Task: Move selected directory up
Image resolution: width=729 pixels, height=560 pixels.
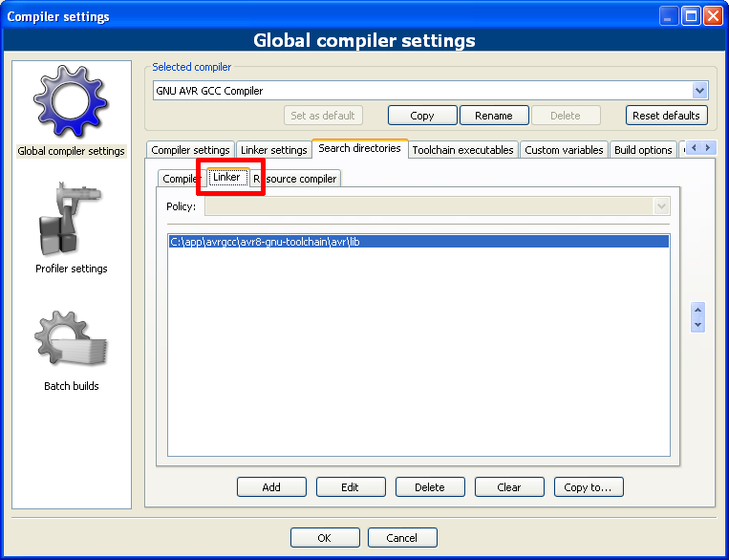Action: [x=697, y=310]
